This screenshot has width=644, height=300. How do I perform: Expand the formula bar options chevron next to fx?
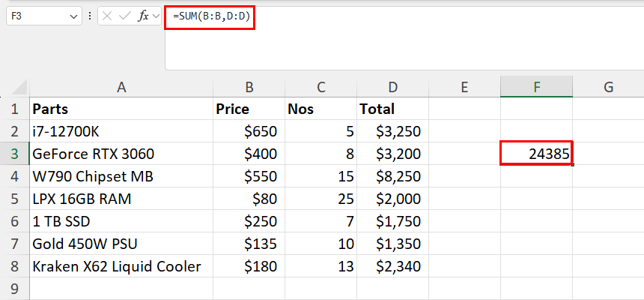pyautogui.click(x=156, y=16)
